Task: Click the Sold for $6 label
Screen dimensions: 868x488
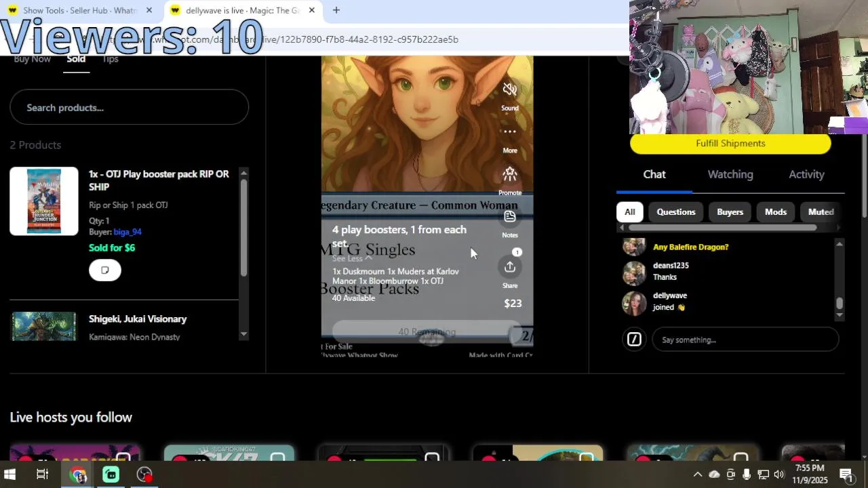Action: click(112, 247)
